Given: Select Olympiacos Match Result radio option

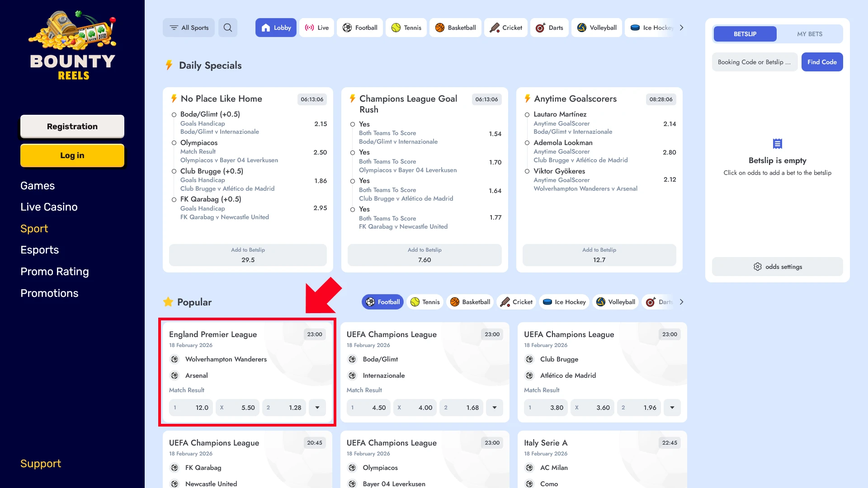Looking at the screenshot, I should point(174,143).
